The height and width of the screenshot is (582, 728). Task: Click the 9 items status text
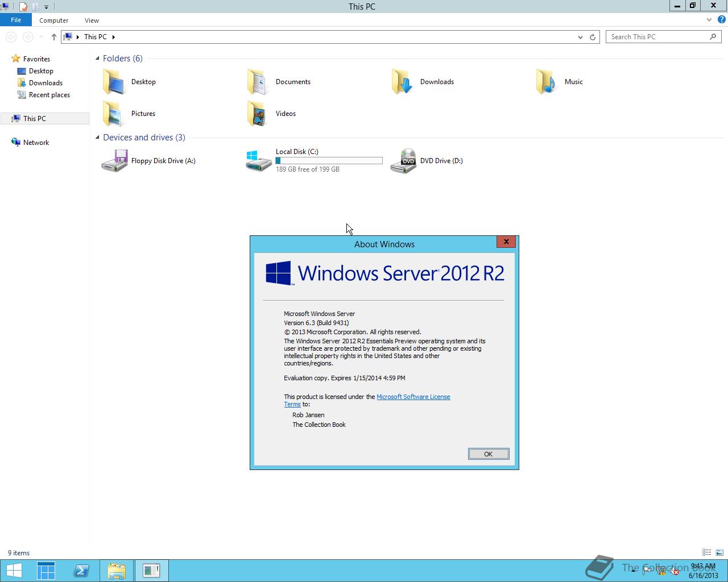[19, 553]
